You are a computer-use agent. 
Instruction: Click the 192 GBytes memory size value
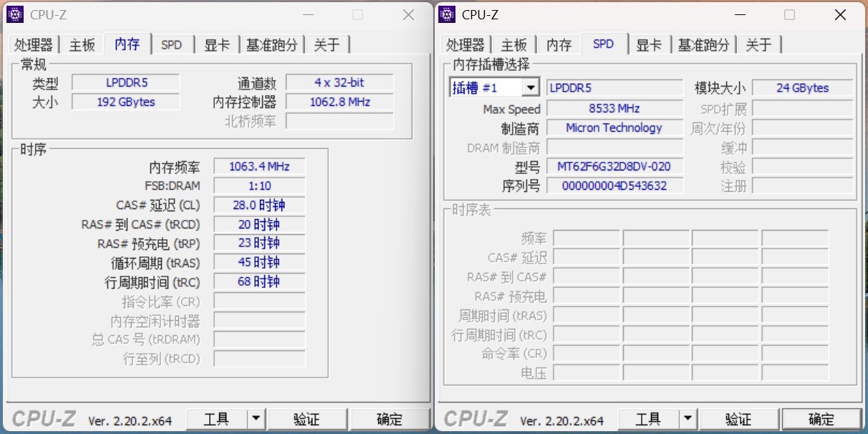125,102
